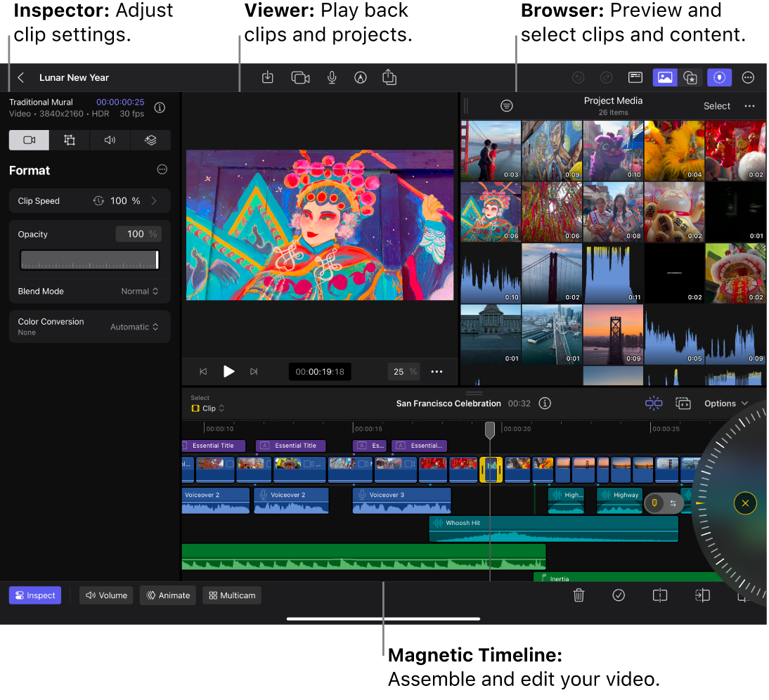Click Select in the browser

point(716,106)
